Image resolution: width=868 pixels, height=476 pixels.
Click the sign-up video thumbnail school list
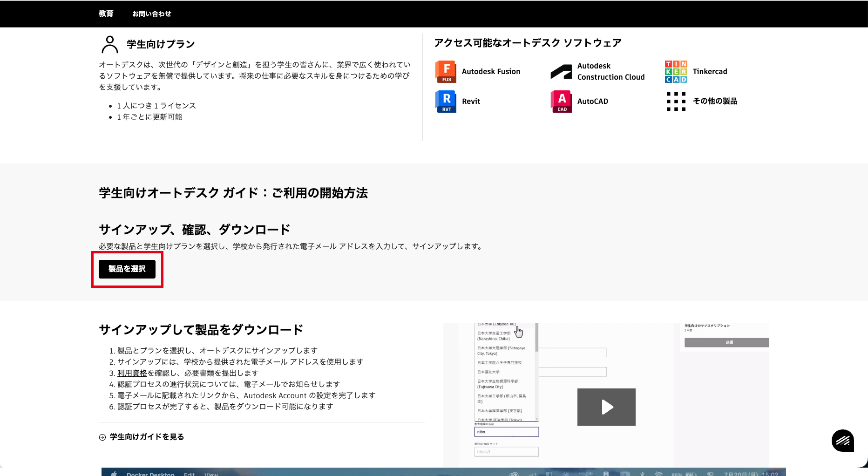[x=506, y=372]
